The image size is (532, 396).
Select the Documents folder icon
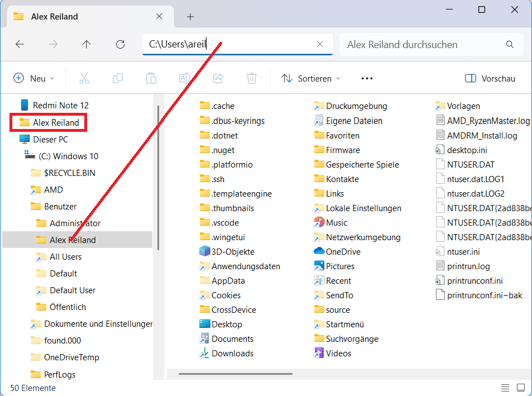click(x=204, y=338)
